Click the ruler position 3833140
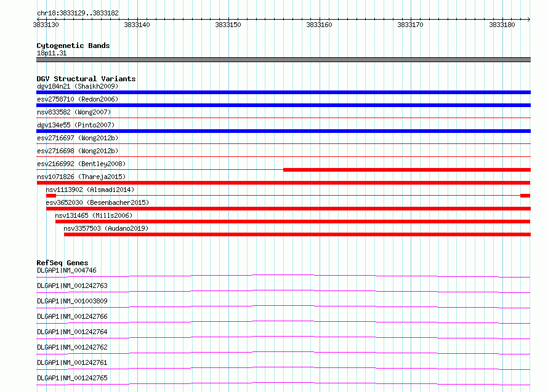Screen dimensions: 548x392 [x=137, y=25]
